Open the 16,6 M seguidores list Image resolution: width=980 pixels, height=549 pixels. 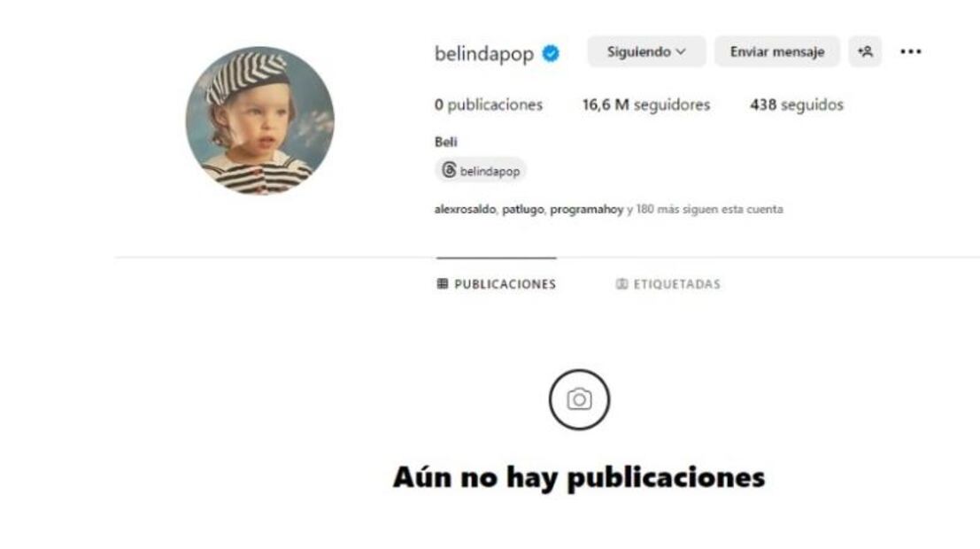pyautogui.click(x=646, y=104)
